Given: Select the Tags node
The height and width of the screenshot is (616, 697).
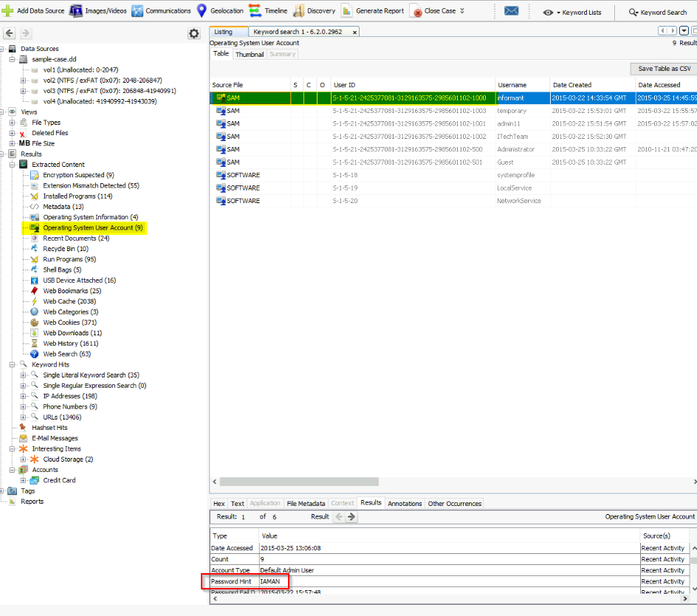Looking at the screenshot, I should coord(22,491).
